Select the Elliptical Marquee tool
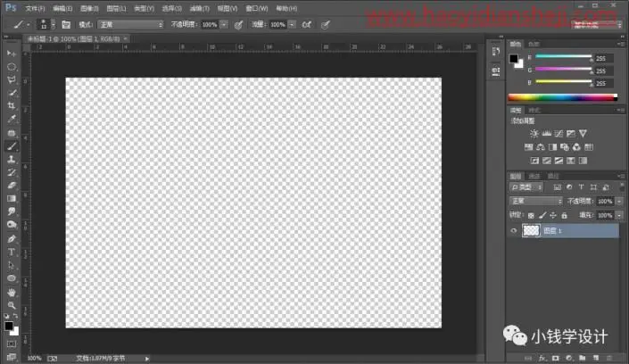This screenshot has width=629, height=364. tap(12, 67)
